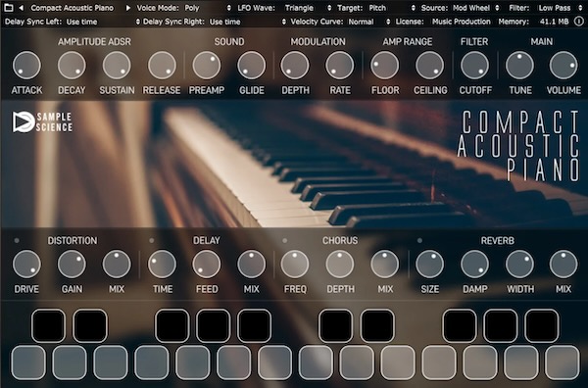
Task: Click the reverb SIZE knob
Action: [x=430, y=264]
